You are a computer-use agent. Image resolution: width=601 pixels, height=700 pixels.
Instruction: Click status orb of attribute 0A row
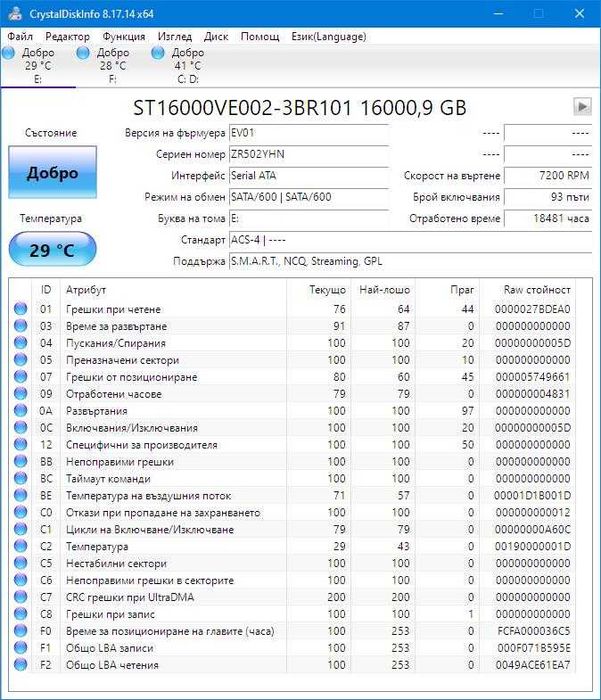pos(21,411)
